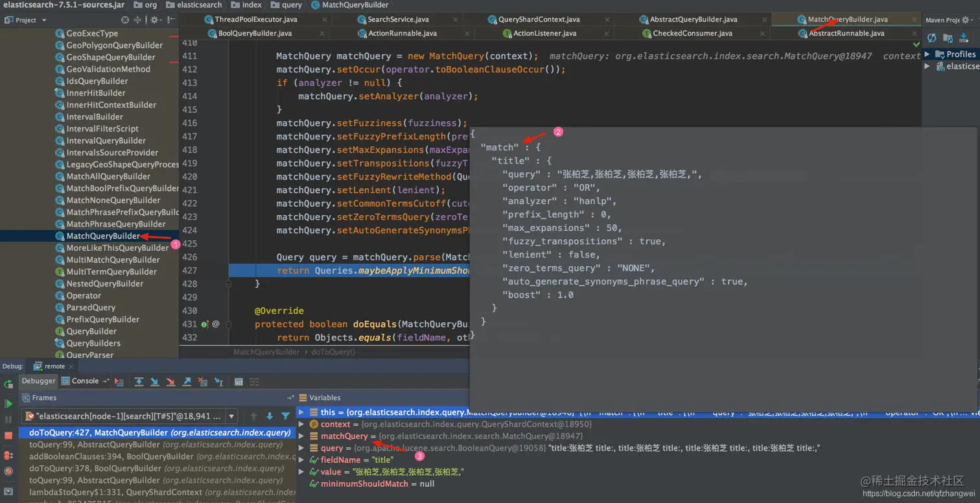Viewport: 980px width, 503px height.
Task: Switch to the Debugger tab
Action: (39, 381)
